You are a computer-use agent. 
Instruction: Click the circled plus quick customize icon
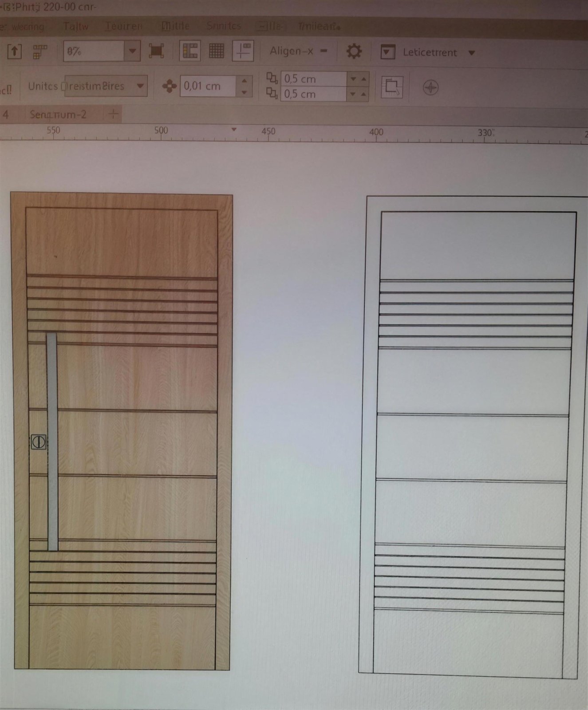point(430,87)
